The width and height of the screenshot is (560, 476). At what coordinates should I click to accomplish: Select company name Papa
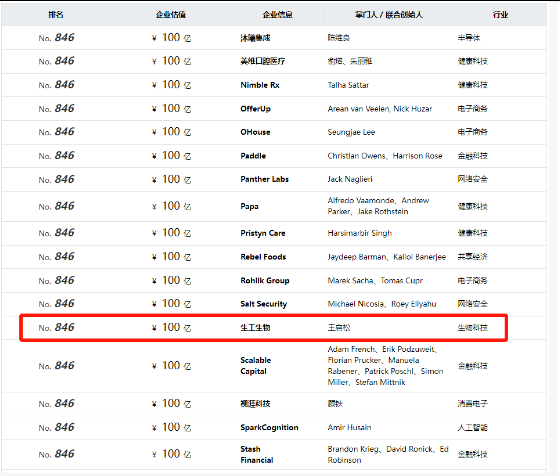pos(249,206)
